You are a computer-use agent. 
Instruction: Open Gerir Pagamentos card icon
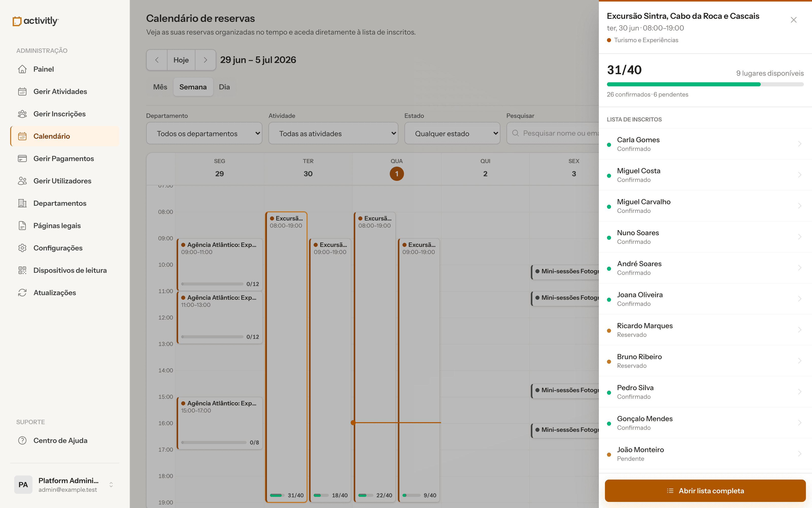tap(22, 158)
